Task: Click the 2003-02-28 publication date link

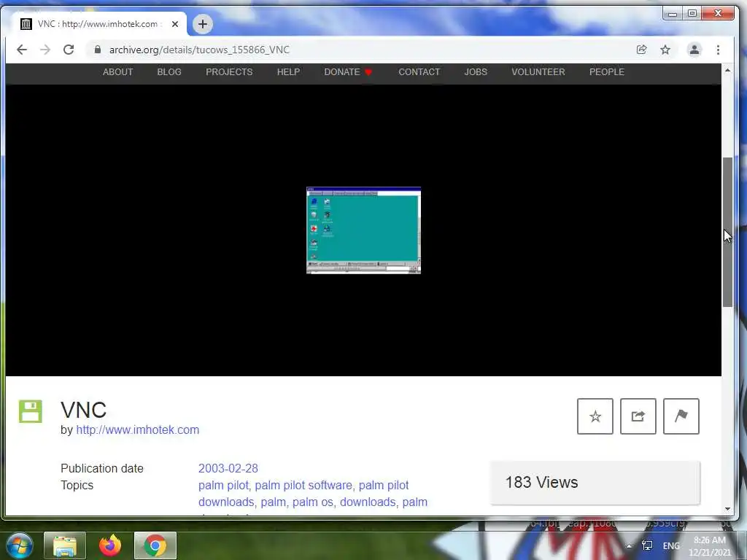Action: coord(228,468)
